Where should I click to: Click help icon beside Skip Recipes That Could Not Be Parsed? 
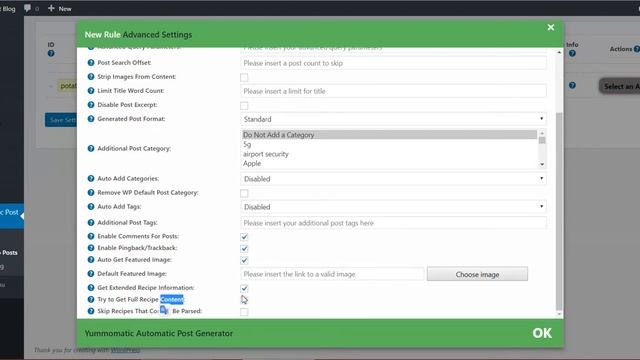(x=91, y=311)
